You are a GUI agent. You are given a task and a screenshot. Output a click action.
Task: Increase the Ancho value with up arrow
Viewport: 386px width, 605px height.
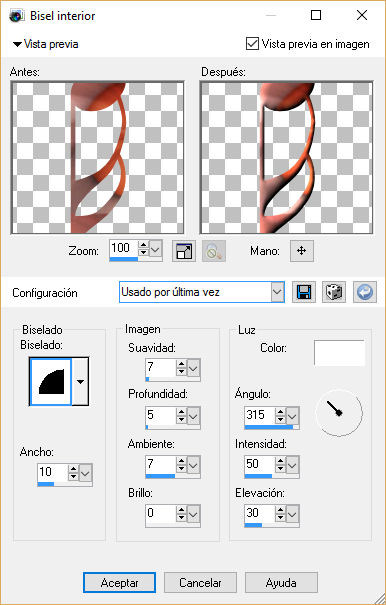point(73,468)
